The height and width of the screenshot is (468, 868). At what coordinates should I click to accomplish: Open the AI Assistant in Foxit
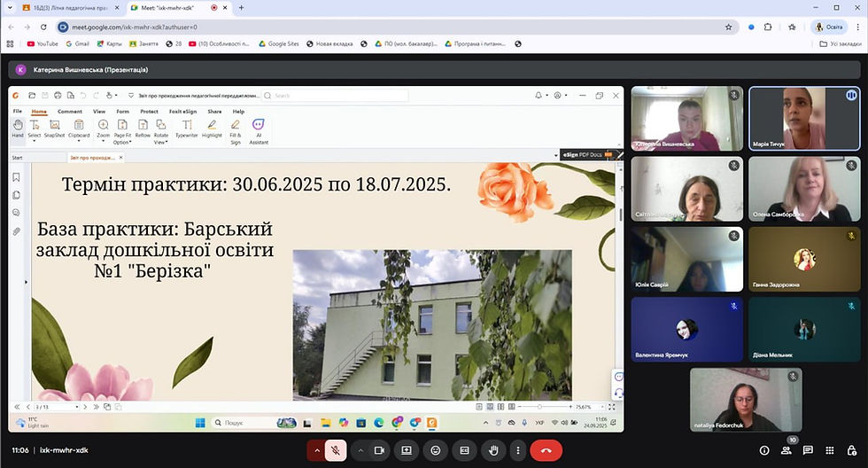[x=259, y=132]
